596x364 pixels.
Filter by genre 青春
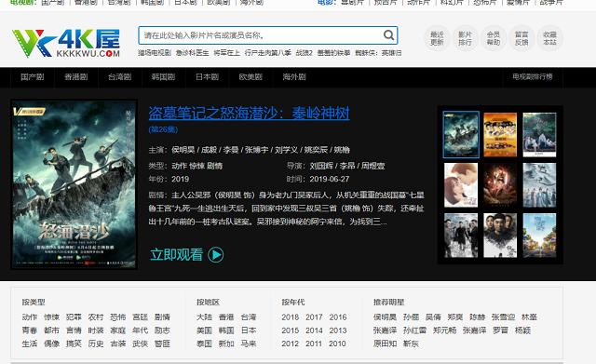30,330
